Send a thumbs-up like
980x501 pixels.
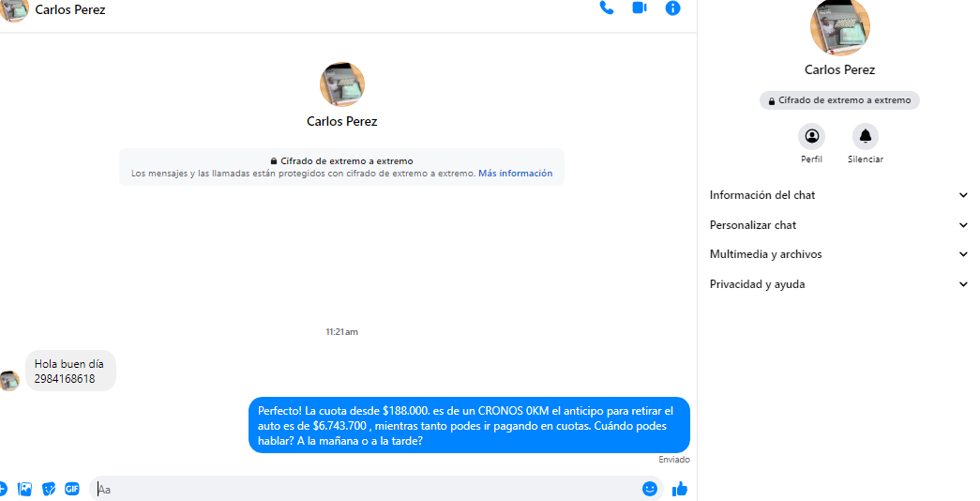680,489
